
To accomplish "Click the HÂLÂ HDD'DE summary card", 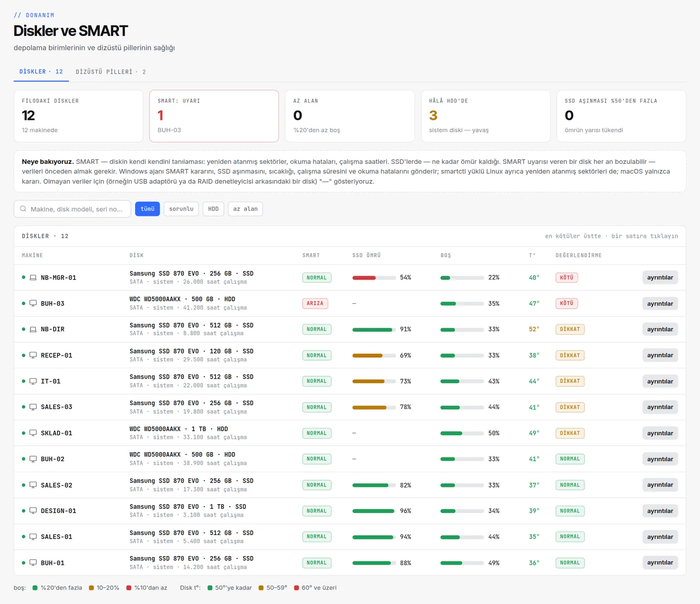I will pos(485,116).
